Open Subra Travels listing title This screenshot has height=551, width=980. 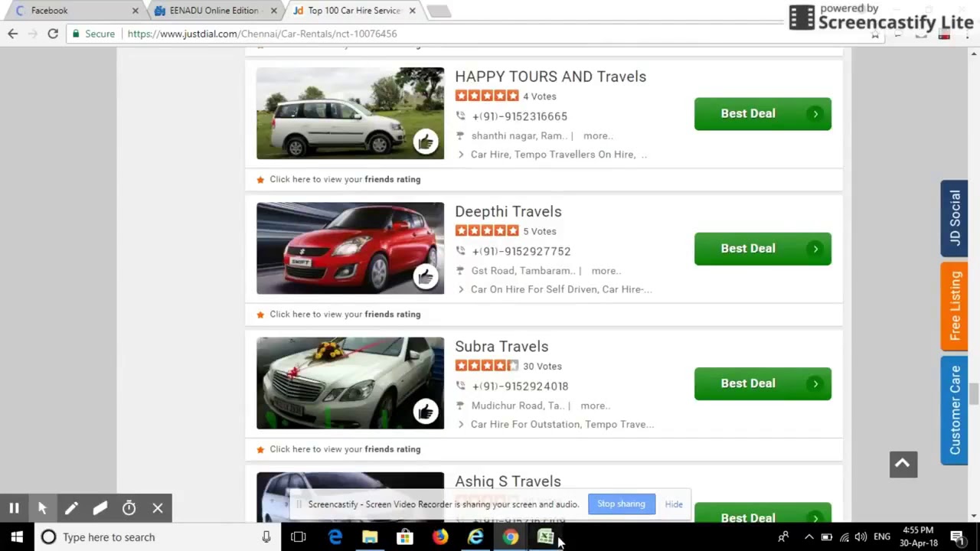point(501,347)
